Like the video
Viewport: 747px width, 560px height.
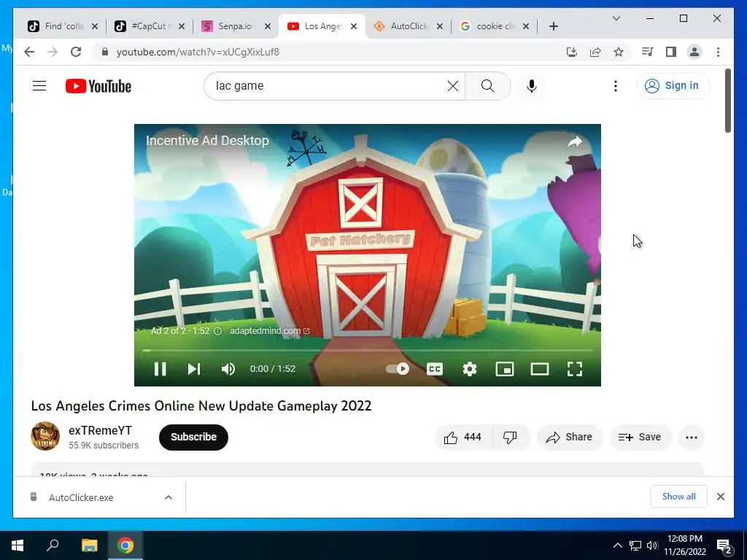tap(462, 437)
